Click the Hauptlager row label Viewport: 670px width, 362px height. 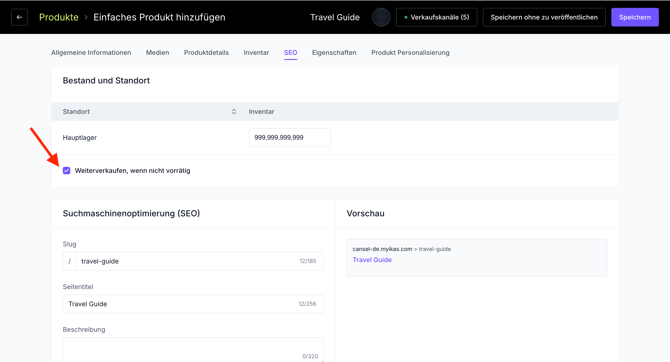80,138
